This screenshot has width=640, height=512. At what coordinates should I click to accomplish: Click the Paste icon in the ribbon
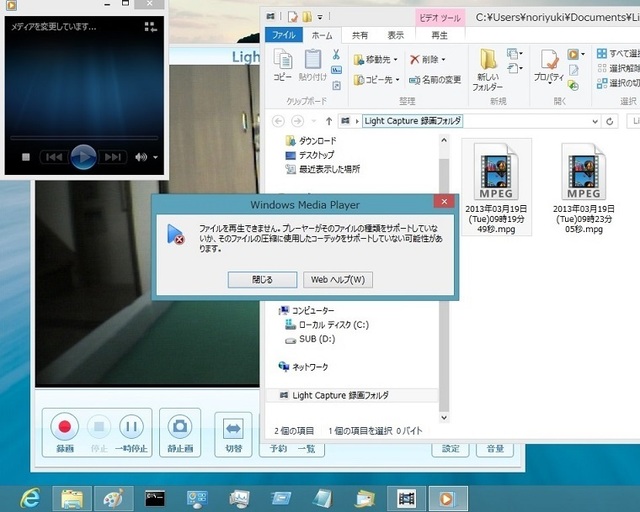[313, 65]
